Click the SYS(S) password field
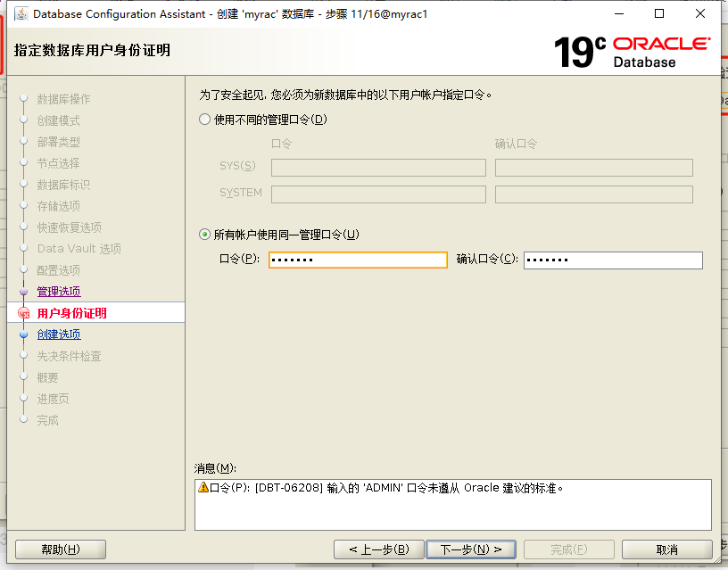728x570 pixels. click(378, 168)
